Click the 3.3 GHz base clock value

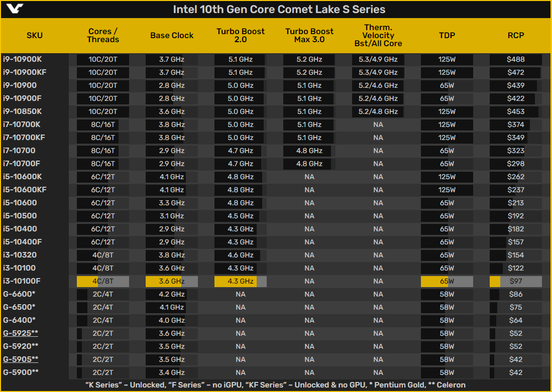click(x=172, y=203)
